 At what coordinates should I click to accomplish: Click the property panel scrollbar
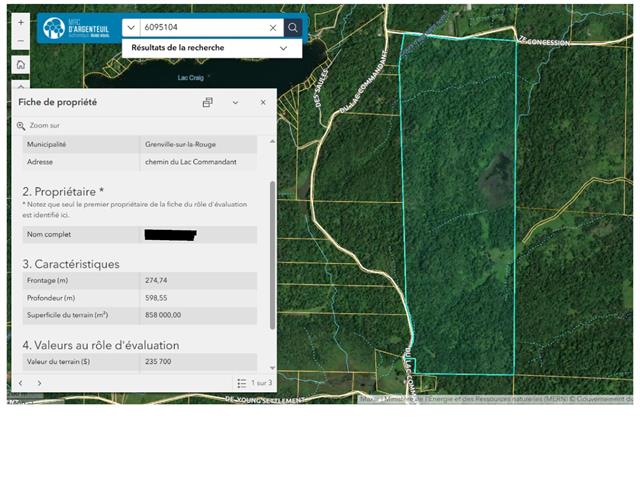click(x=272, y=250)
